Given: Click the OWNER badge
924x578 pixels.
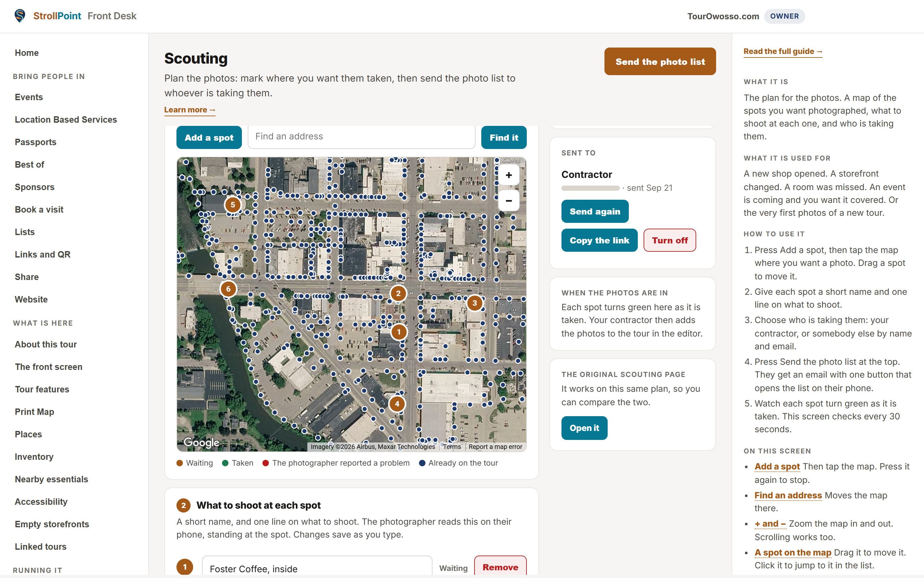Looking at the screenshot, I should click(784, 16).
